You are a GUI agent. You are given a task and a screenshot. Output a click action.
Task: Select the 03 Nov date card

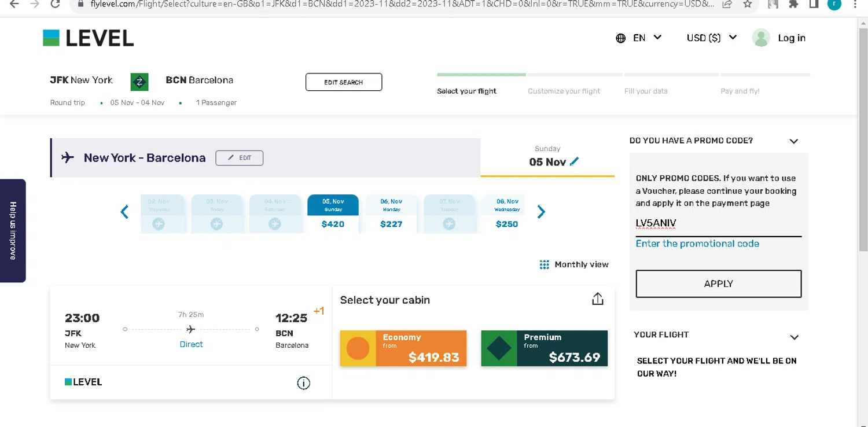tap(217, 213)
